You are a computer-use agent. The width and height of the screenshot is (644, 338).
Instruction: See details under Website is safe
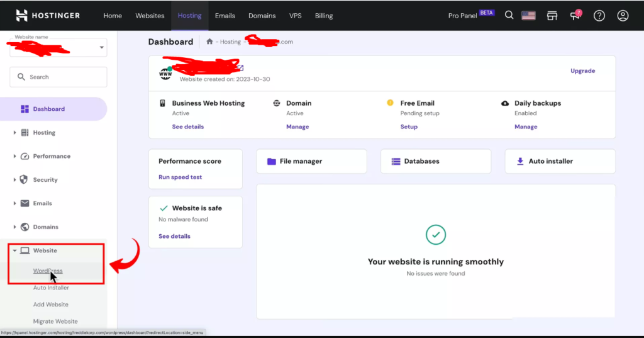[x=175, y=236]
